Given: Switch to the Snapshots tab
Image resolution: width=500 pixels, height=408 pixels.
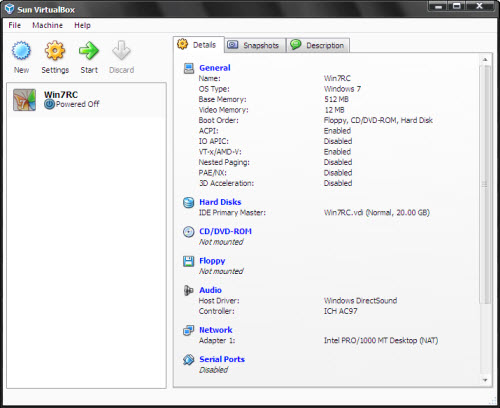Looking at the screenshot, I should (255, 45).
